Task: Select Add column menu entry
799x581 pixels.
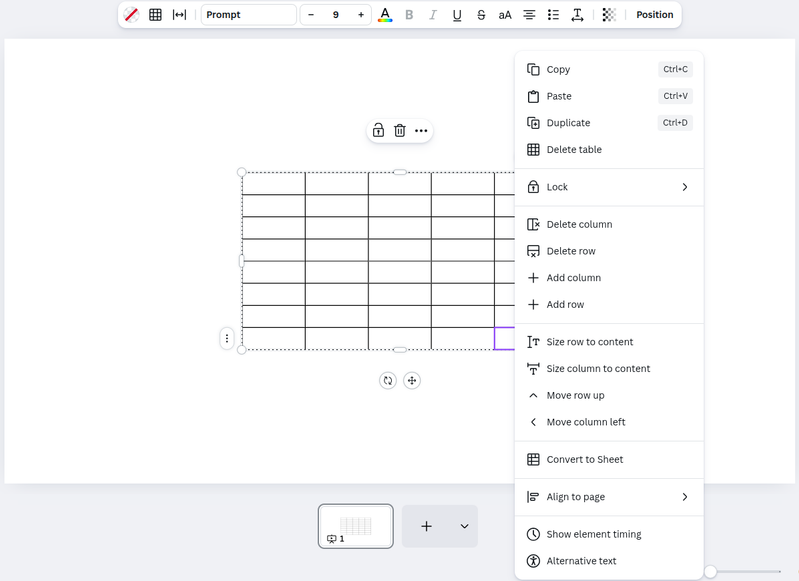Action: 609,278
